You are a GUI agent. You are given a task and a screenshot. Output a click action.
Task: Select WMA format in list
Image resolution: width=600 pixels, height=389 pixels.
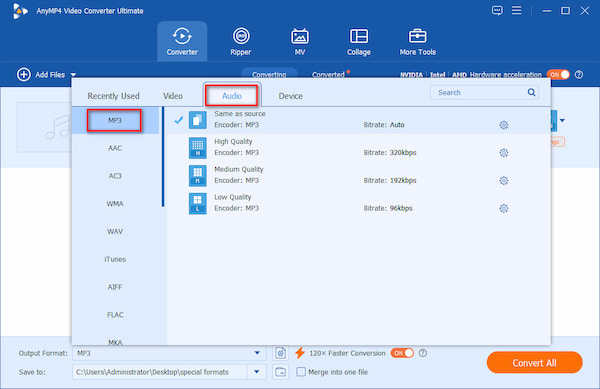coord(115,204)
